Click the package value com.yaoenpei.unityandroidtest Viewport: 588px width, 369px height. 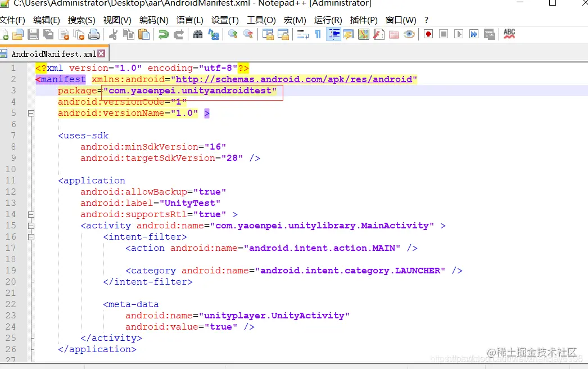pos(190,91)
